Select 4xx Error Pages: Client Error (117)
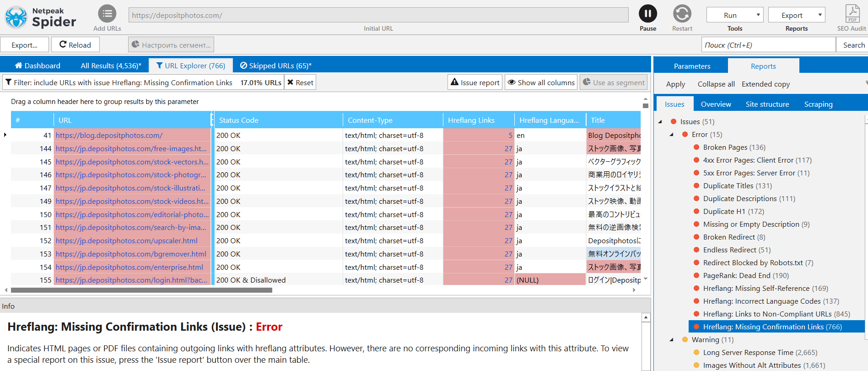This screenshot has height=371, width=868. point(757,160)
